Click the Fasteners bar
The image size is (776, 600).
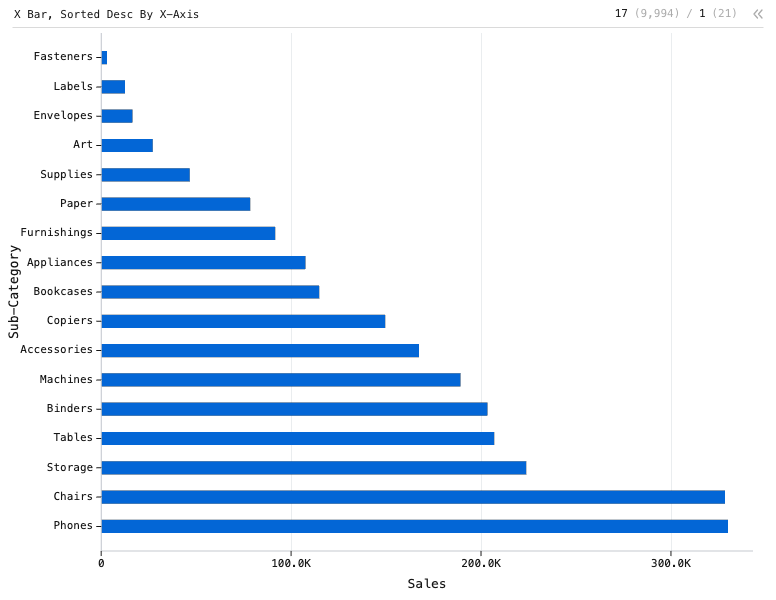(104, 57)
